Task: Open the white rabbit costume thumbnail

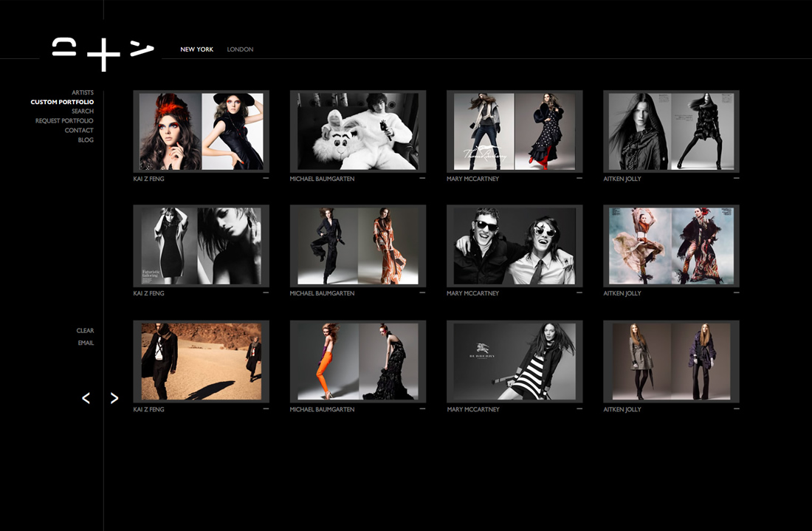Action: tap(358, 131)
